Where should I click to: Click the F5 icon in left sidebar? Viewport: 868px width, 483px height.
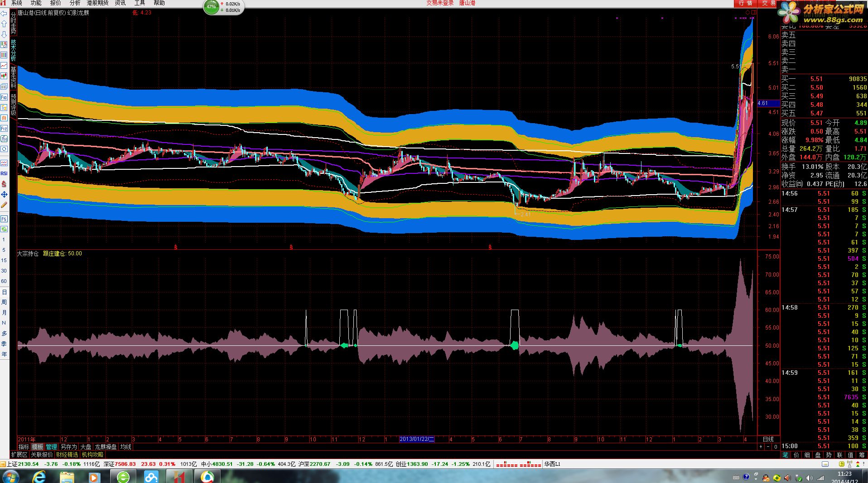(4, 219)
